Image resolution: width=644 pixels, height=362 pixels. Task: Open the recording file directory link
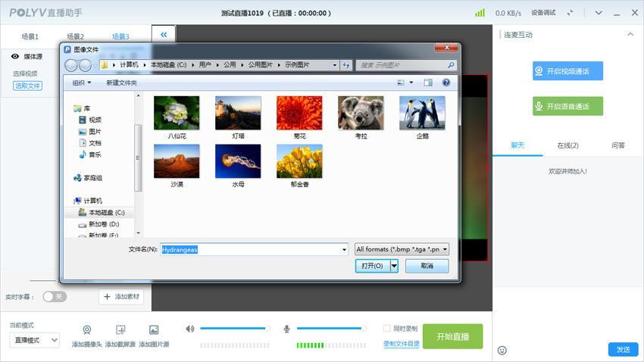click(401, 344)
